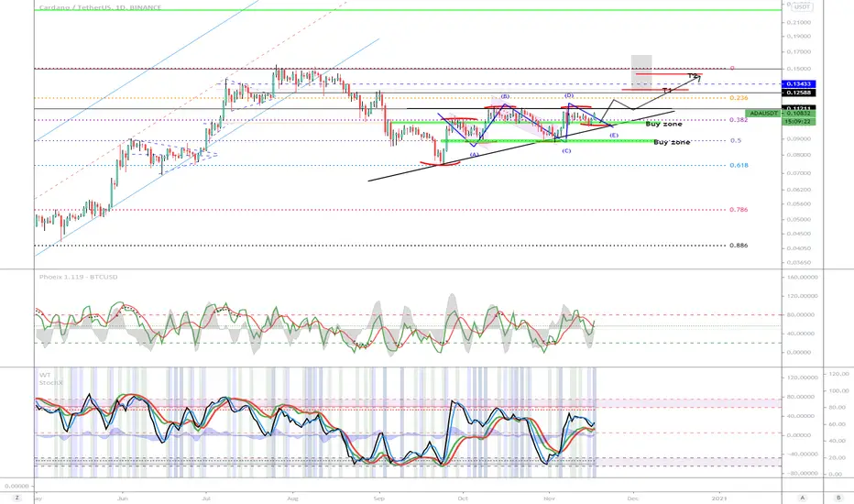Click the blue 0.13433 price label
854x504 pixels.
[798, 84]
